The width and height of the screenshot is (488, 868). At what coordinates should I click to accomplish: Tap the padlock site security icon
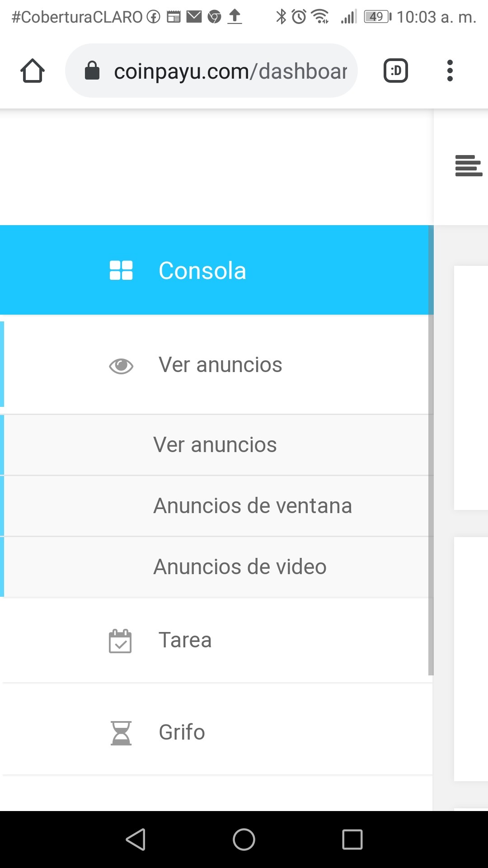92,71
